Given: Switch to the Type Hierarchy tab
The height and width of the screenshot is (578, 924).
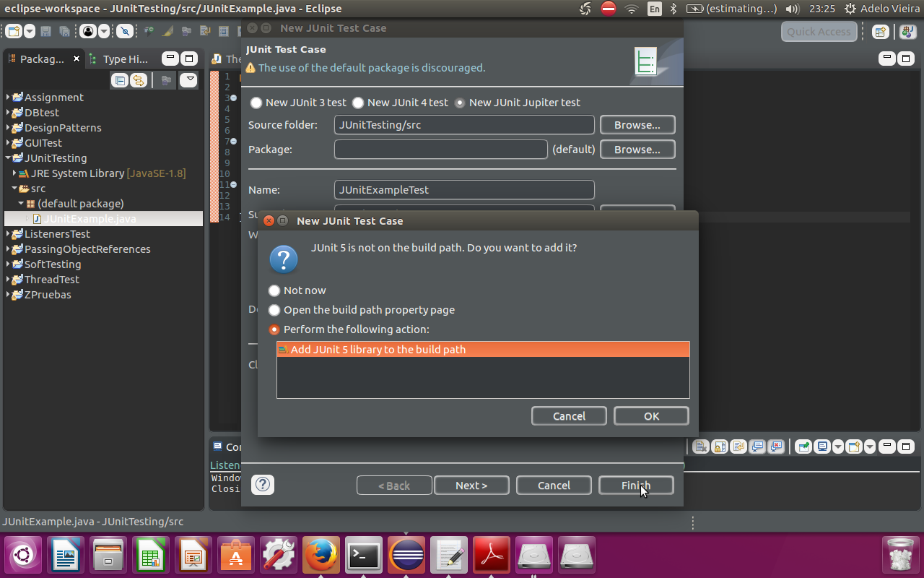Looking at the screenshot, I should tap(123, 59).
